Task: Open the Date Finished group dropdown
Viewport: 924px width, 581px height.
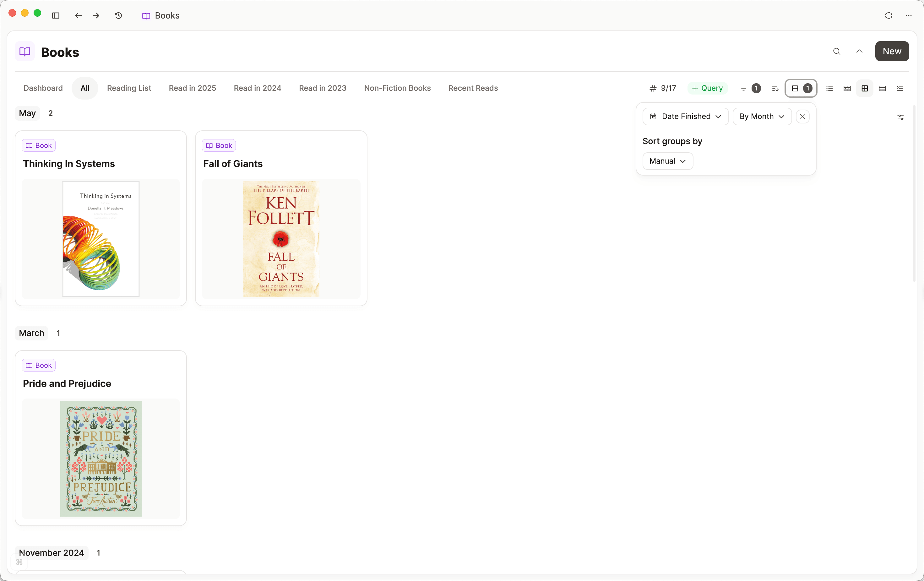Action: (x=685, y=116)
